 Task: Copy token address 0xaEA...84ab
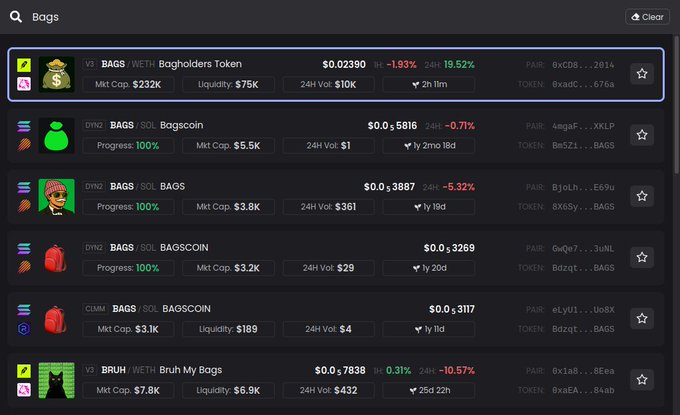tap(583, 390)
